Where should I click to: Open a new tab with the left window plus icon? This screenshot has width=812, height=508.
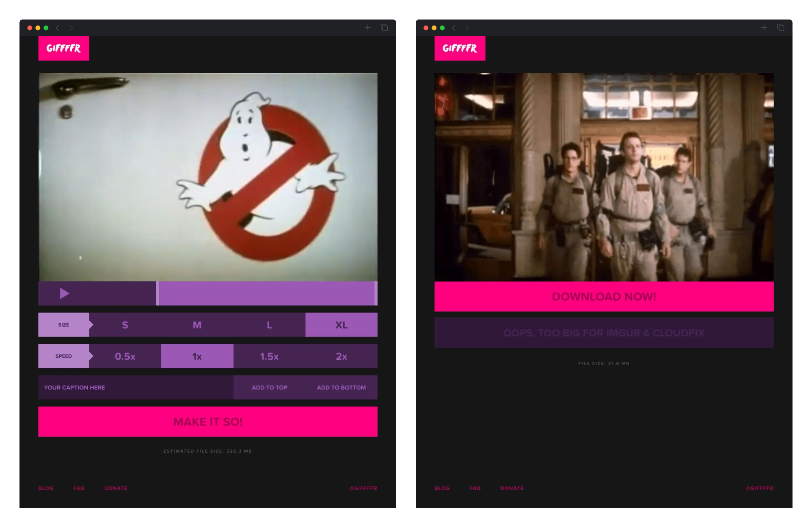[x=368, y=28]
